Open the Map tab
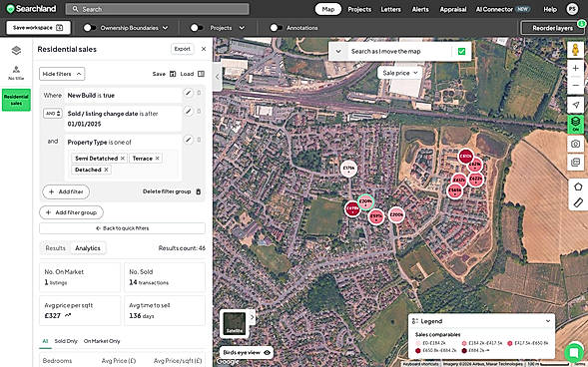Screen dimensions: 588x367 pyautogui.click(x=327, y=9)
